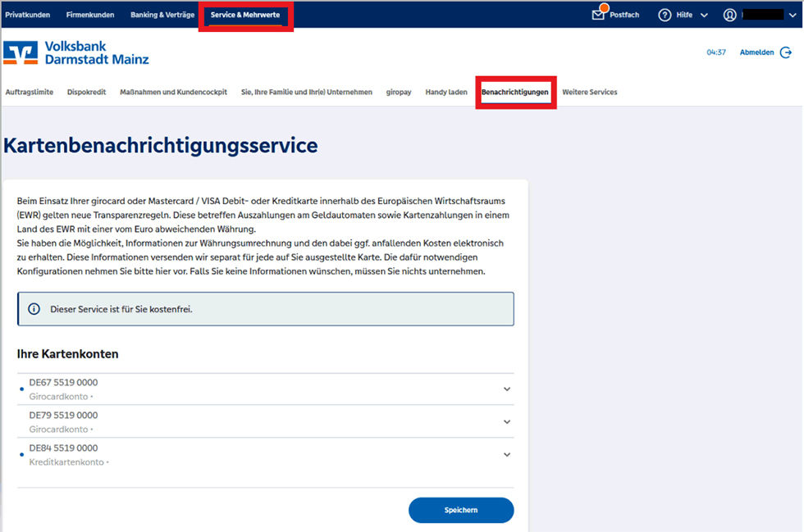
Task: Click the DE84 5519 0000 account number
Action: pos(64,448)
